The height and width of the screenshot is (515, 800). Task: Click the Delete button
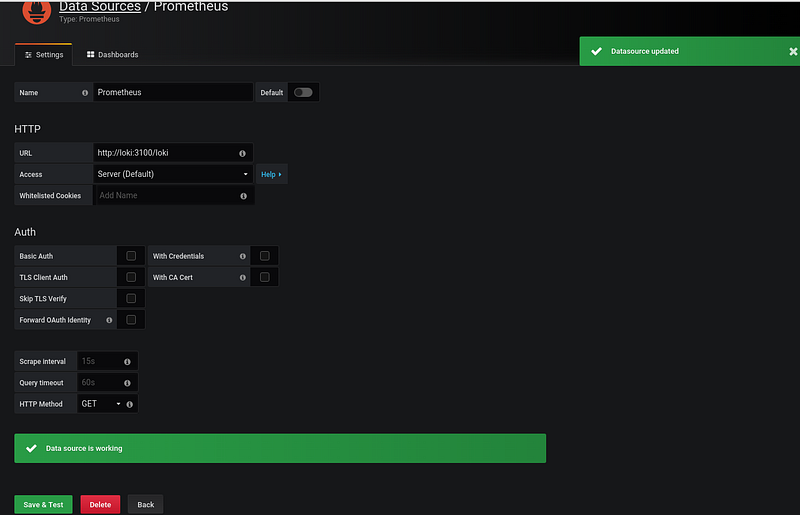pos(100,504)
